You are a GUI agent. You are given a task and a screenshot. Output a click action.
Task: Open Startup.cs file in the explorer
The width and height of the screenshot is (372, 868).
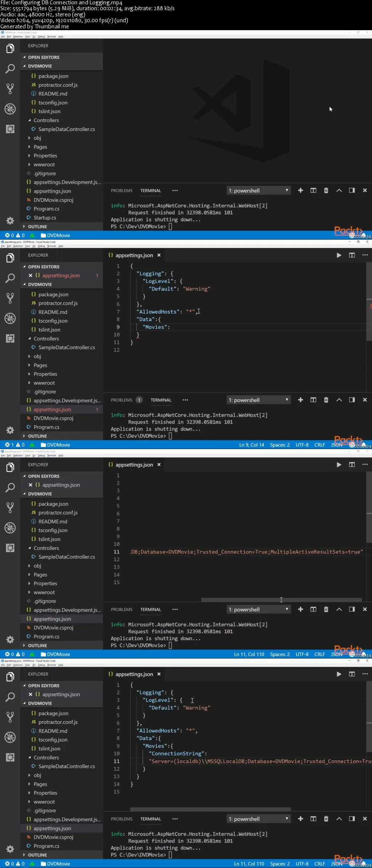tap(45, 218)
